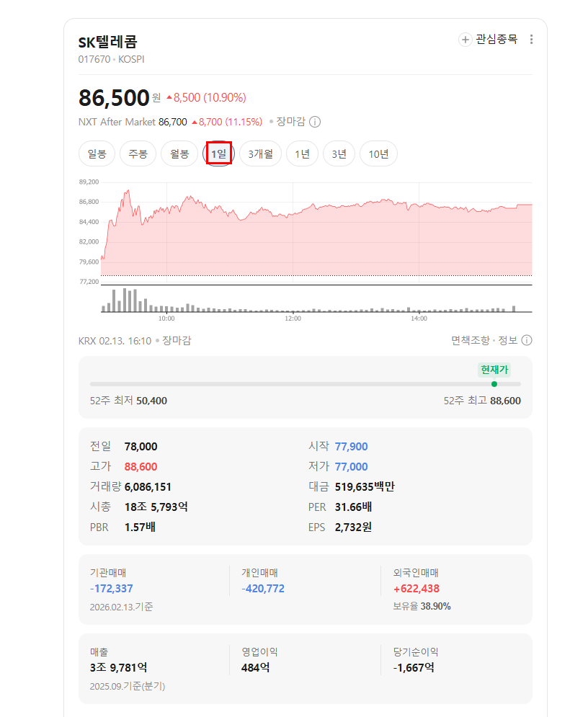588x717 pixels.
Task: Switch chart to 주봉 tab
Action: [138, 153]
